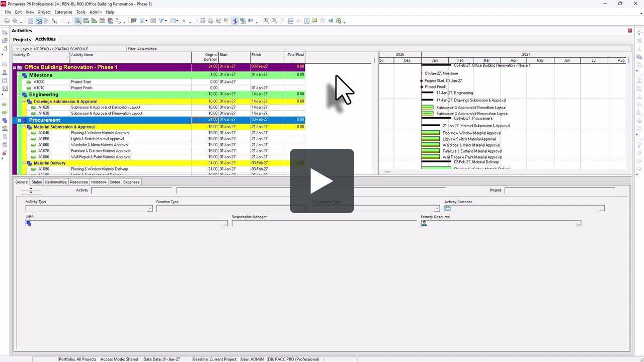Click the Columns toolbar icon

143,21
